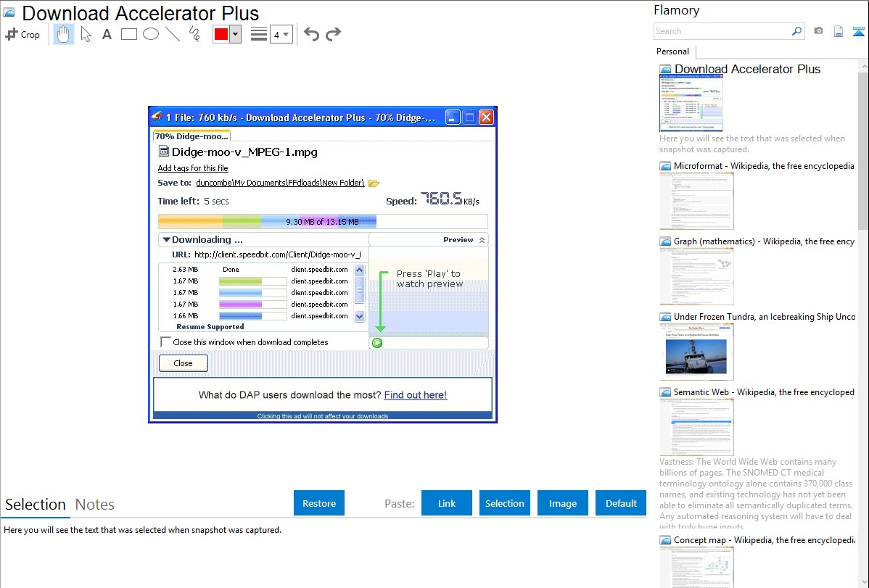Click 'Find out here!' link

416,395
